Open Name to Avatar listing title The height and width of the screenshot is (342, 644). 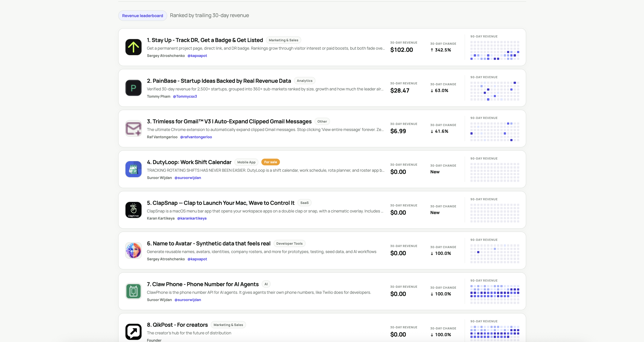[209, 243]
